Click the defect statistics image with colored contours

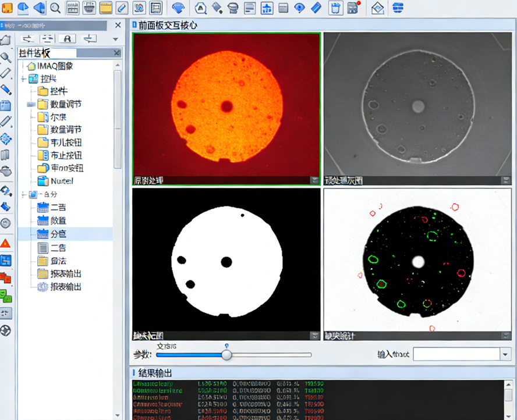(417, 260)
